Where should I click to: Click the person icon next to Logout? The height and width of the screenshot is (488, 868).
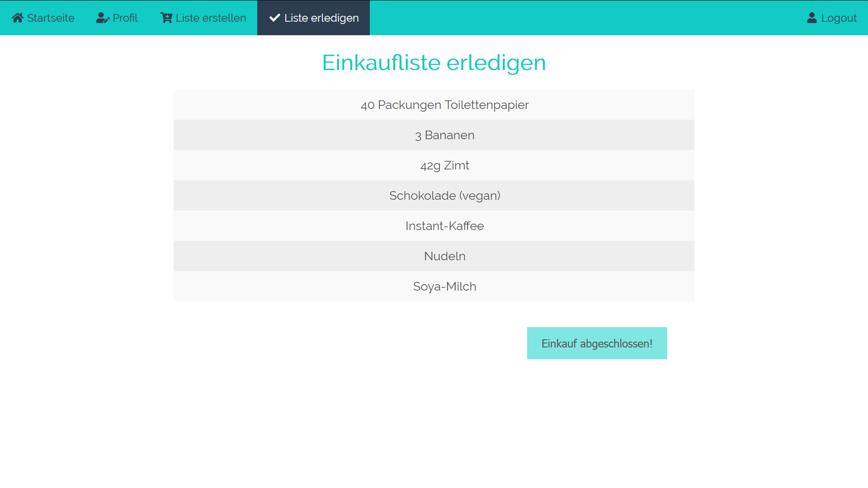(812, 18)
